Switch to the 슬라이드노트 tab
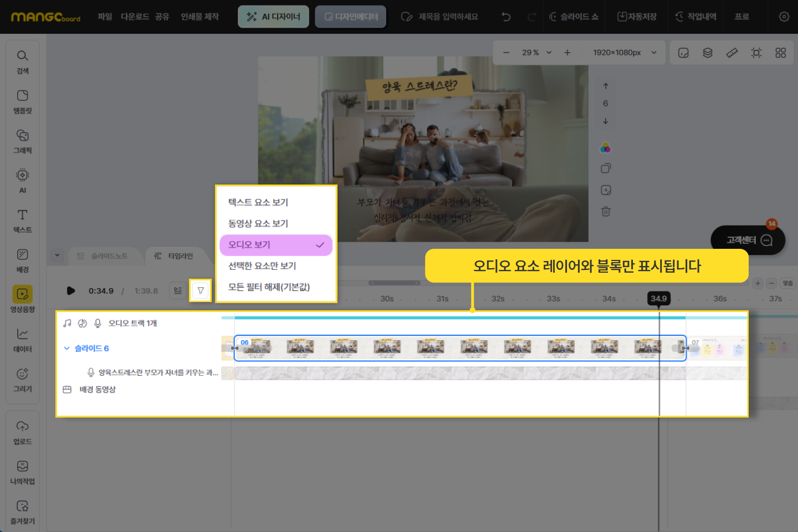The image size is (798, 532). [x=103, y=256]
